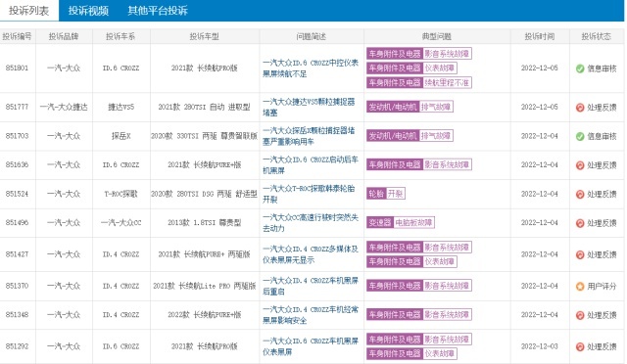Click the 问题简述 column header
The width and height of the screenshot is (627, 364).
point(312,36)
